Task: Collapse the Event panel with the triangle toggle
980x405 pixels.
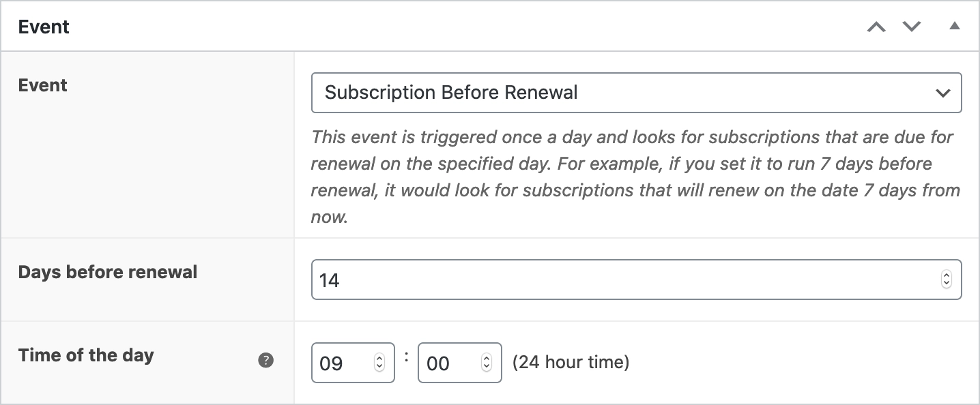Action: click(955, 27)
